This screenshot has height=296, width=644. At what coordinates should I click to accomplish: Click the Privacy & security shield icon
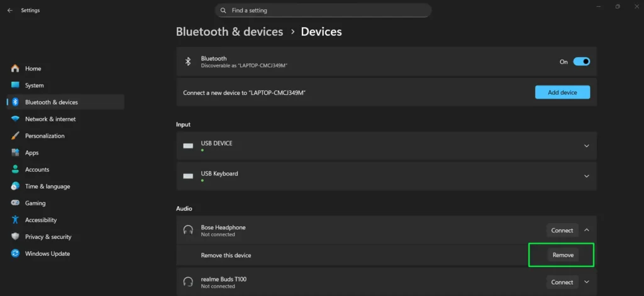[15, 237]
